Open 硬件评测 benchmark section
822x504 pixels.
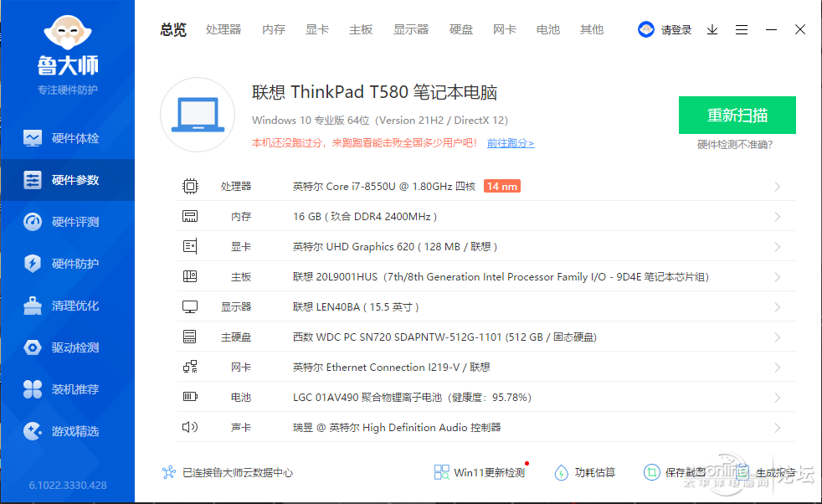pyautogui.click(x=68, y=222)
